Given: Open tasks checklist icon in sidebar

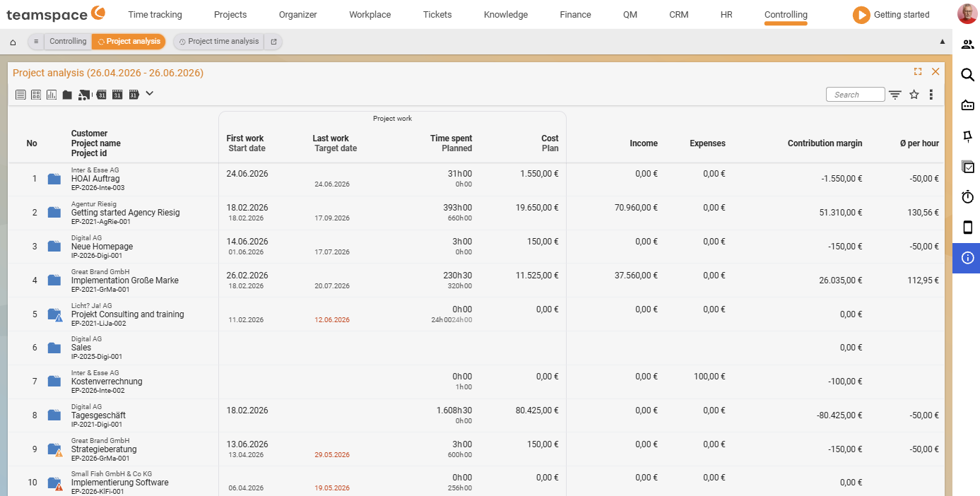Looking at the screenshot, I should coord(968,167).
